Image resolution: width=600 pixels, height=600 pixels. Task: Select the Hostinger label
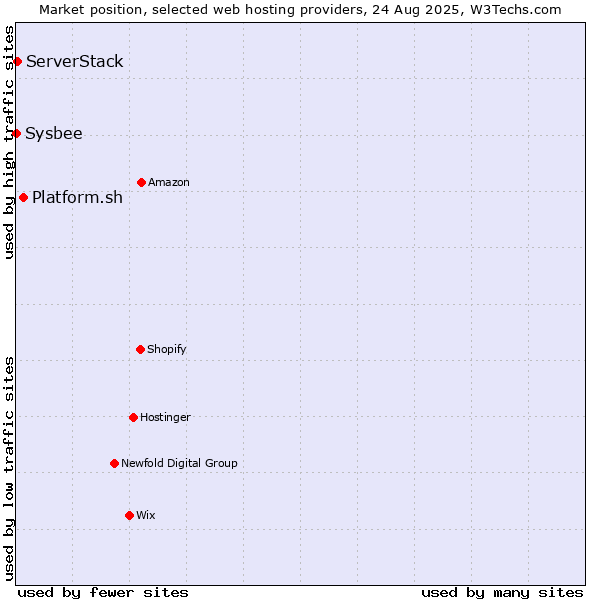click(x=165, y=417)
